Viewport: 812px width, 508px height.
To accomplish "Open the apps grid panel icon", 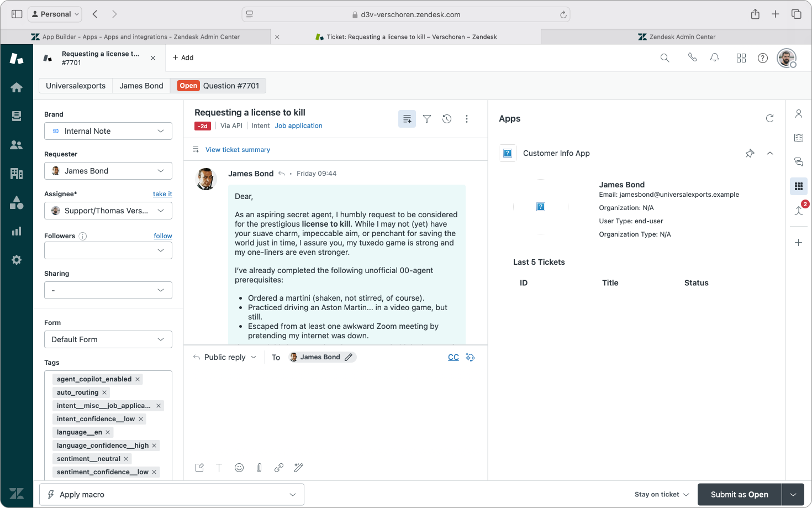I will (799, 186).
